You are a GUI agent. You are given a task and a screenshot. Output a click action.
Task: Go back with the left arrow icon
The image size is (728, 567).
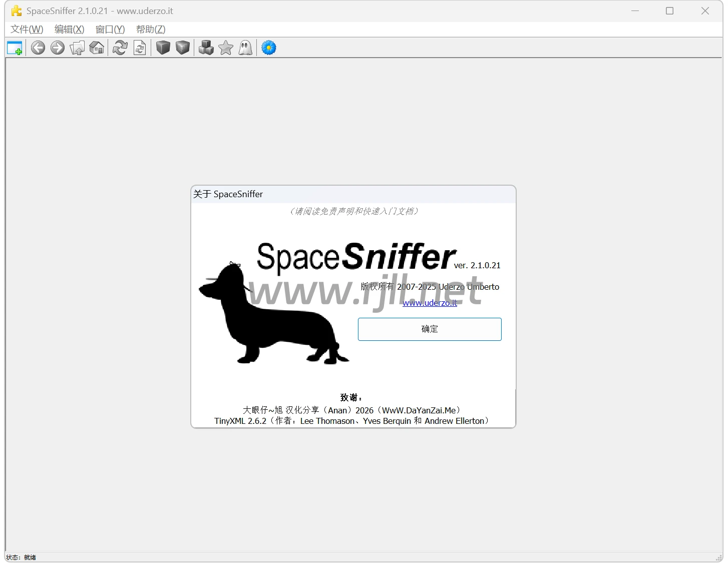pyautogui.click(x=38, y=48)
